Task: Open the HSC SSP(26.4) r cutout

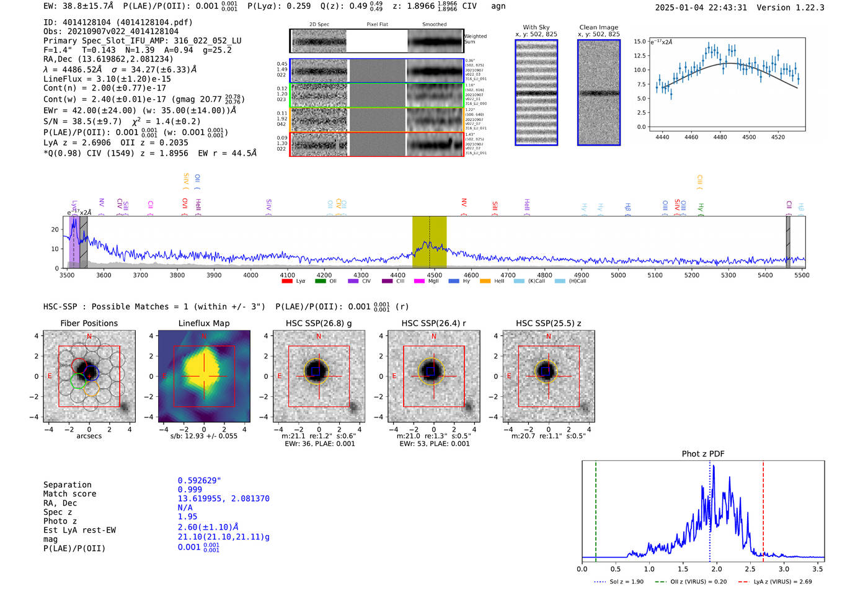Action: (x=434, y=376)
